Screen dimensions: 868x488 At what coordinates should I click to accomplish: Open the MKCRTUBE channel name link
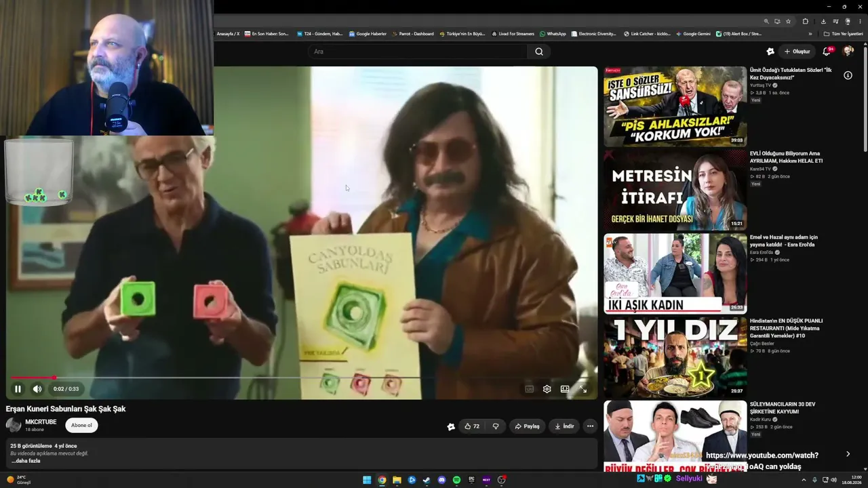click(41, 422)
